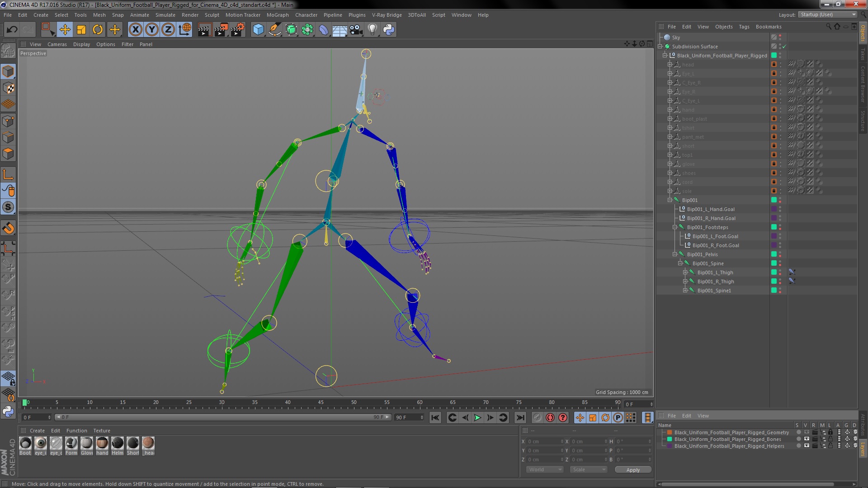
Task: Click the Apply button
Action: [632, 469]
